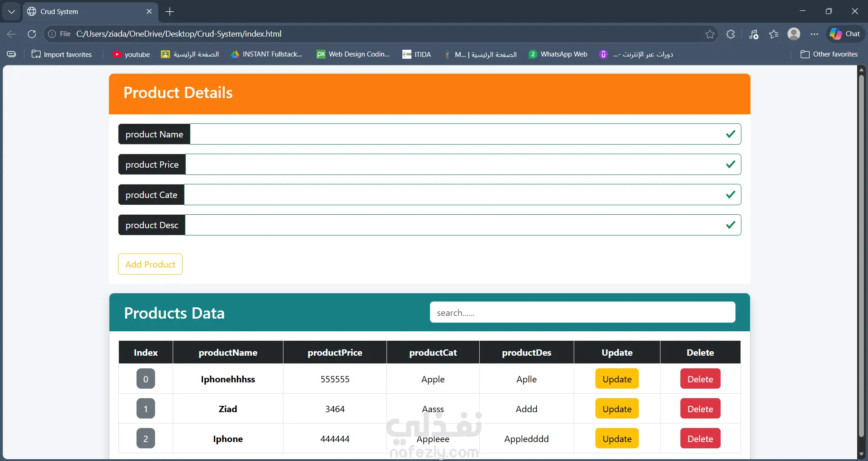Screen dimensions: 868x461
Task: Select the Addd description cell
Action: pos(527,409)
